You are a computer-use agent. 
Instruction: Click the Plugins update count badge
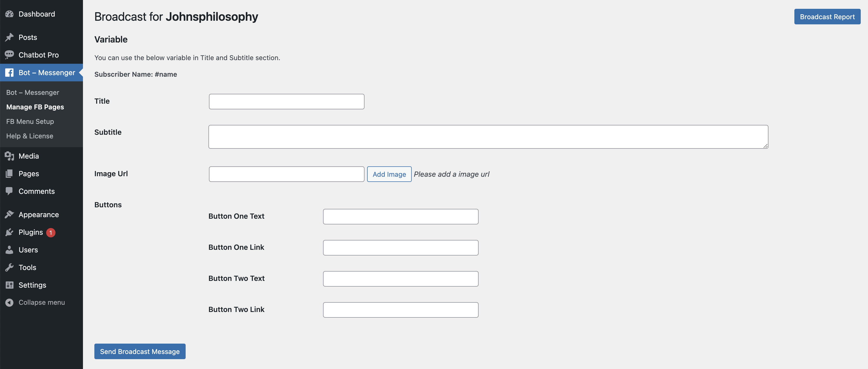click(51, 232)
